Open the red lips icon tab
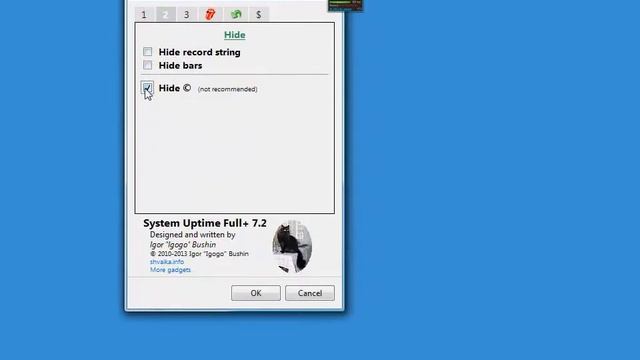This screenshot has width=640, height=360. tap(210, 15)
